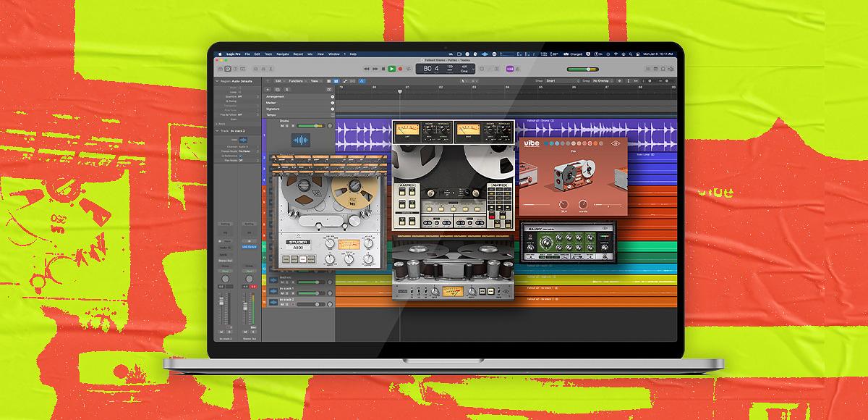Open the Editors scissors icon

(271, 68)
